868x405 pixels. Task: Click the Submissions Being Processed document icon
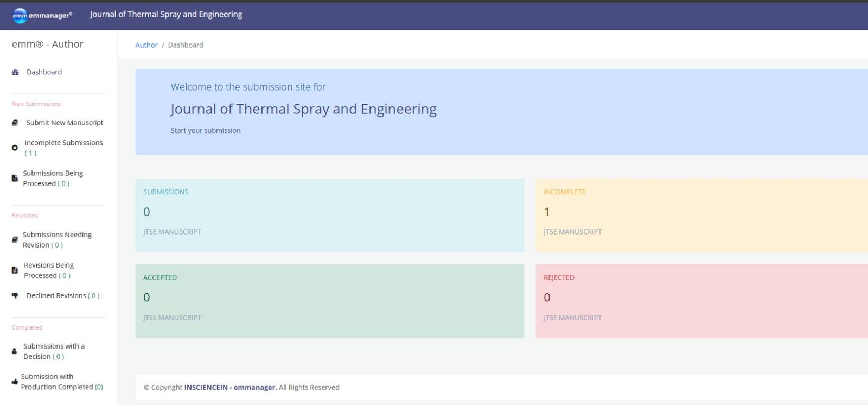[x=15, y=178]
